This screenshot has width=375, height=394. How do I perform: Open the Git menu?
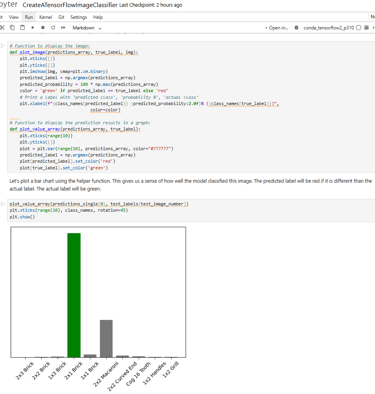tap(61, 17)
